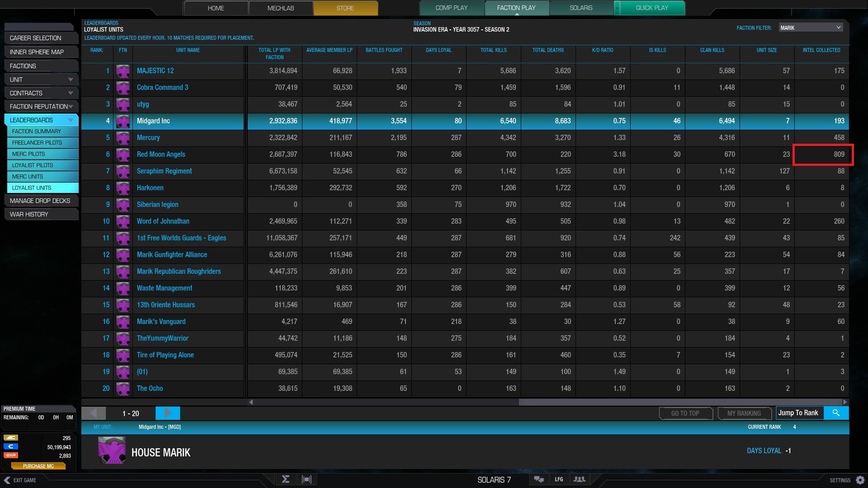Click faction emblem of Cobra Command 3
The width and height of the screenshot is (868, 488).
pyautogui.click(x=123, y=88)
